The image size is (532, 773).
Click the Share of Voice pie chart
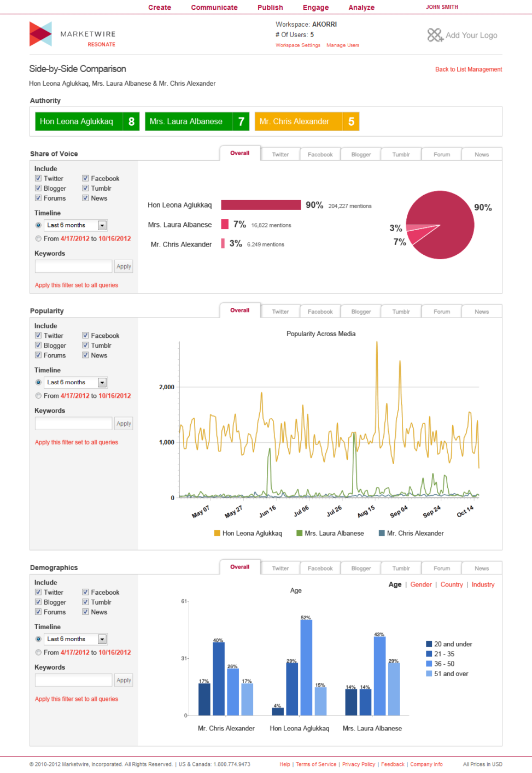pyautogui.click(x=440, y=225)
